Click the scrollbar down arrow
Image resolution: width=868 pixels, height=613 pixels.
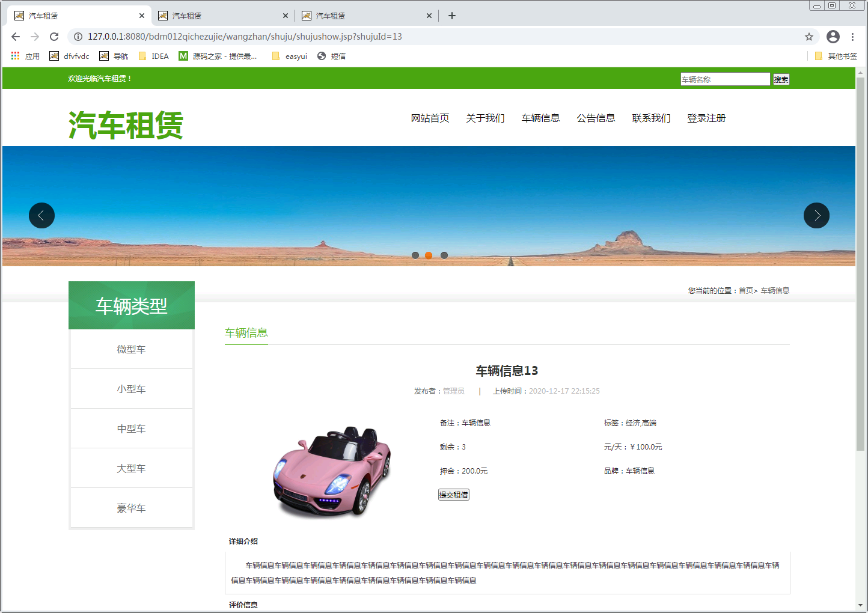860,605
